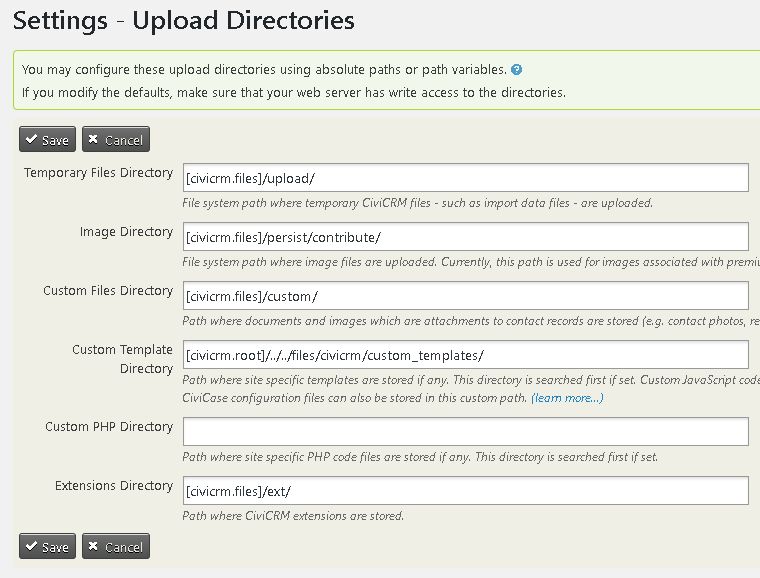The width and height of the screenshot is (760, 578).
Task: Click the Temporary Files Directory label
Action: tap(98, 173)
